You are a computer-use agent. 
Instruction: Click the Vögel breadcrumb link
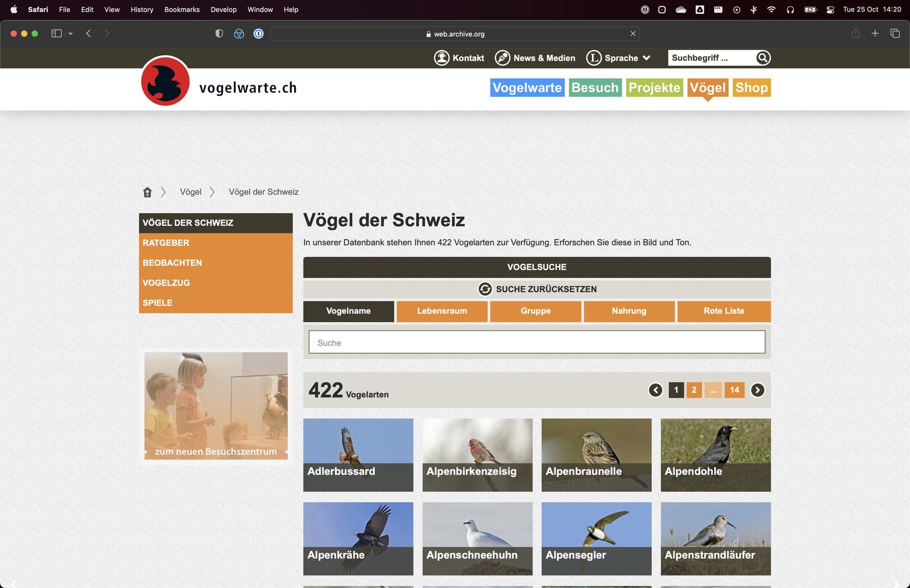(x=191, y=192)
